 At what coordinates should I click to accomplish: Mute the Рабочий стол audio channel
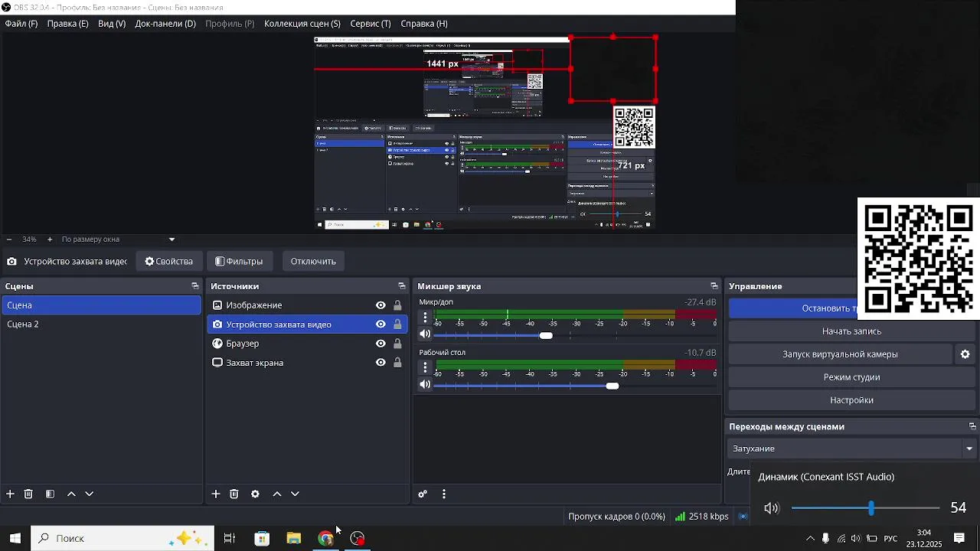425,385
